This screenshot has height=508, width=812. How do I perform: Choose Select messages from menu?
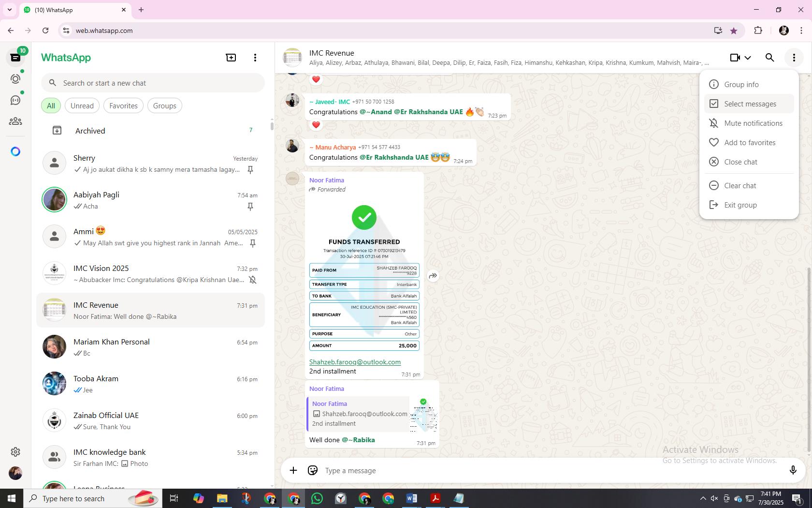(x=749, y=104)
